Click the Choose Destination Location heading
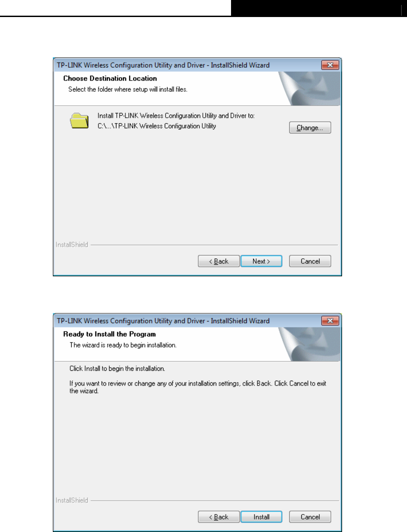The height and width of the screenshot is (532, 407). click(110, 78)
